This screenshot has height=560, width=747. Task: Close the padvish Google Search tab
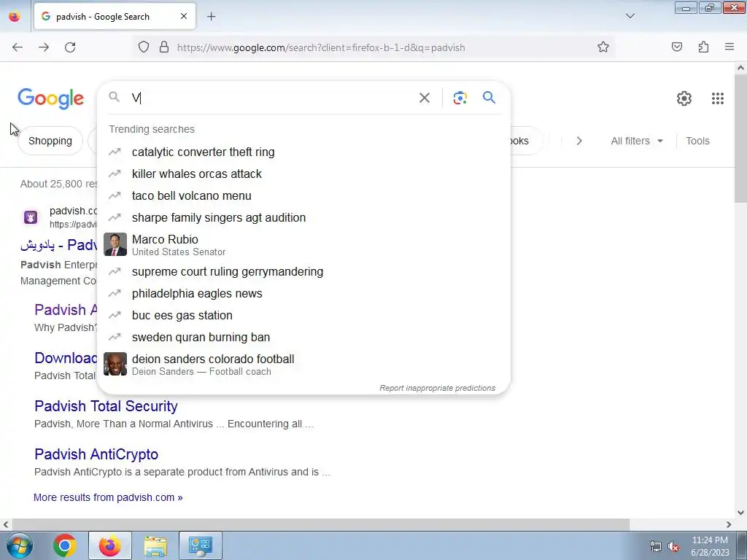pos(183,16)
